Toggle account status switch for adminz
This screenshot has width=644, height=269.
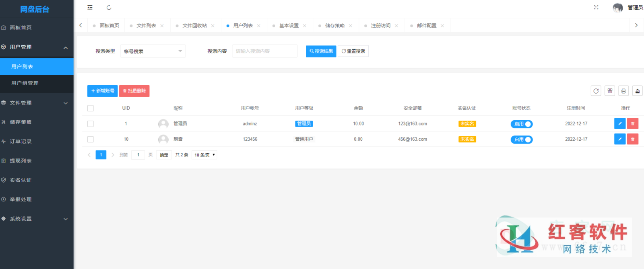coord(522,124)
